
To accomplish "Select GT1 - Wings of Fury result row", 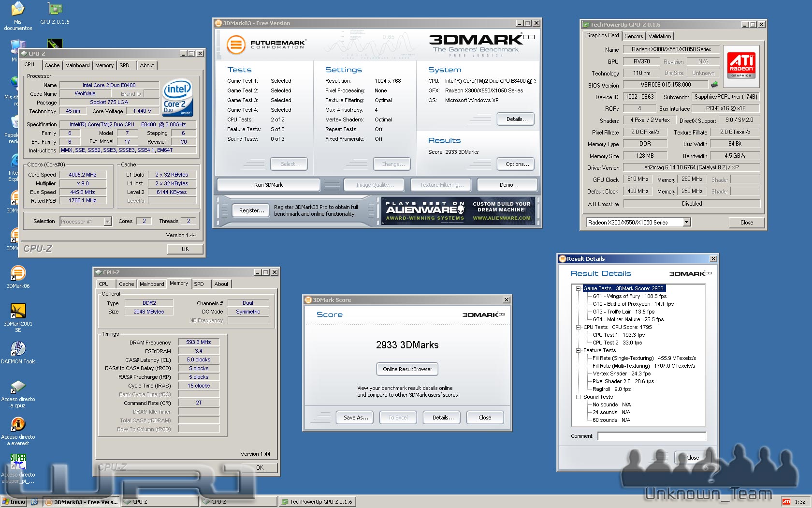I will click(x=629, y=296).
